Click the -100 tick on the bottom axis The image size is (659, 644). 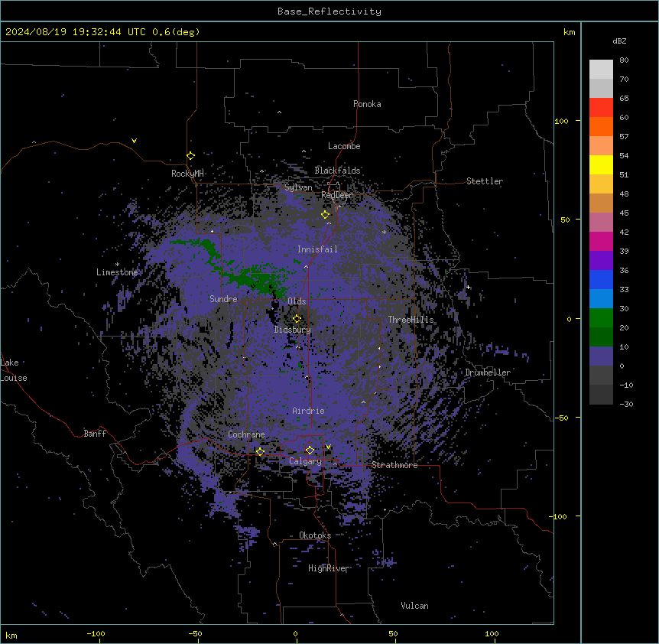(96, 633)
